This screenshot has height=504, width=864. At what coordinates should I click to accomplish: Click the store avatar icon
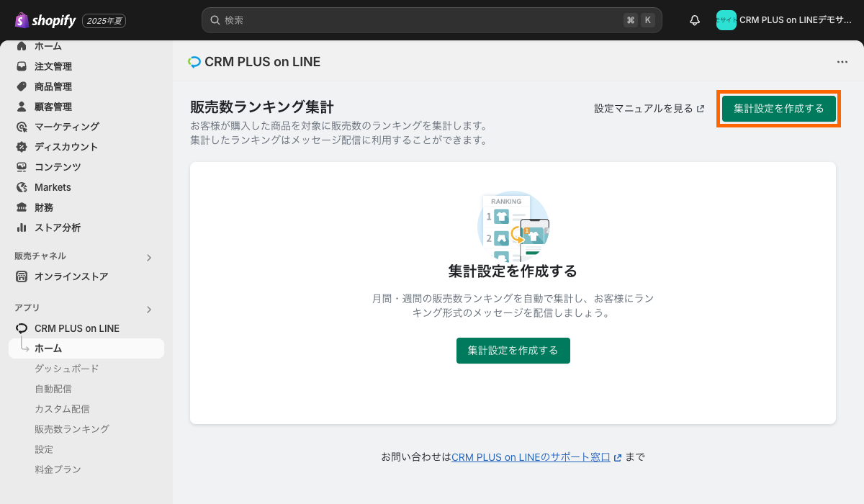coord(726,20)
